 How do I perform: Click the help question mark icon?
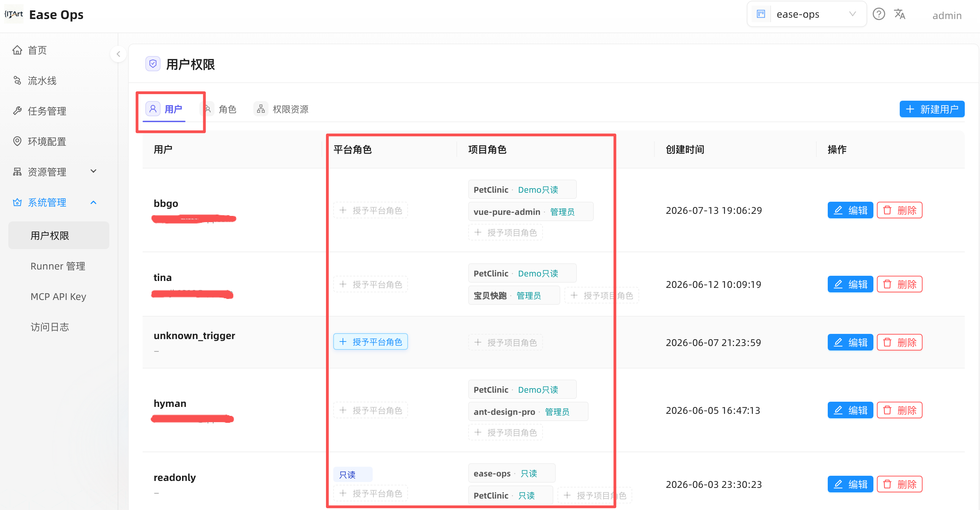click(x=878, y=15)
